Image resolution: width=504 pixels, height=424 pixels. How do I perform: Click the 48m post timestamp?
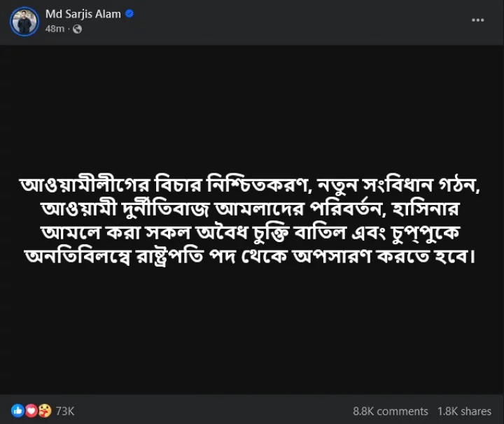coord(55,29)
